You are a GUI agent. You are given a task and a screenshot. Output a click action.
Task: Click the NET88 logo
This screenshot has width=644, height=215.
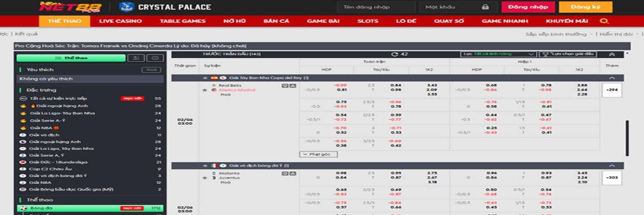(x=70, y=7)
